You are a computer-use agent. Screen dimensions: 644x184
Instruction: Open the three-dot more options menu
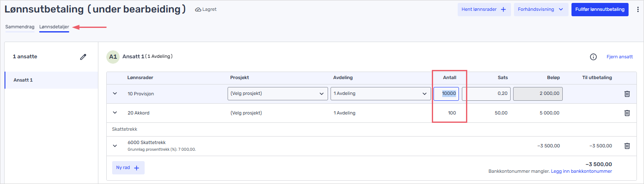[637, 10]
